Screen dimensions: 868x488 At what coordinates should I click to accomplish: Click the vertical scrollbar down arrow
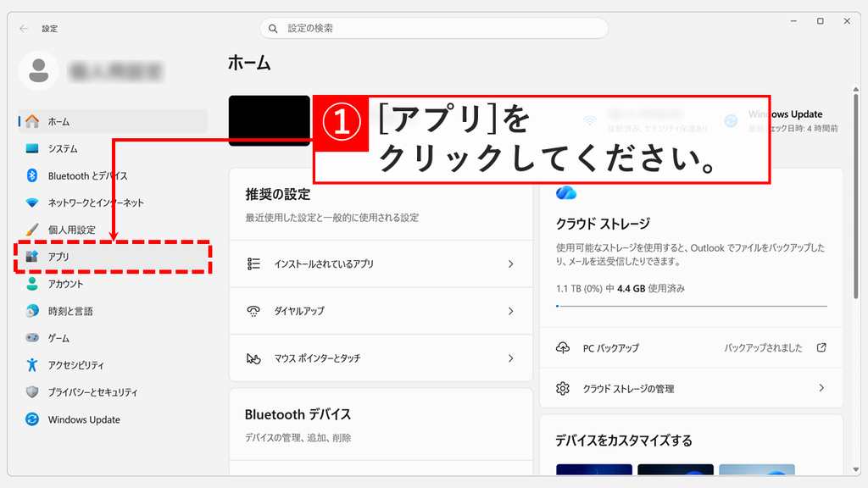pos(856,469)
